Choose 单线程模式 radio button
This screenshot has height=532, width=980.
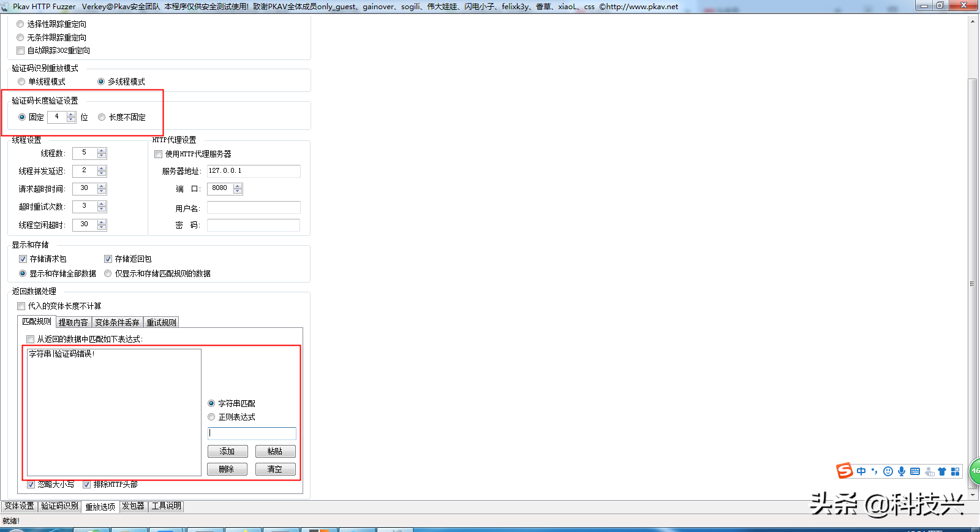click(21, 82)
